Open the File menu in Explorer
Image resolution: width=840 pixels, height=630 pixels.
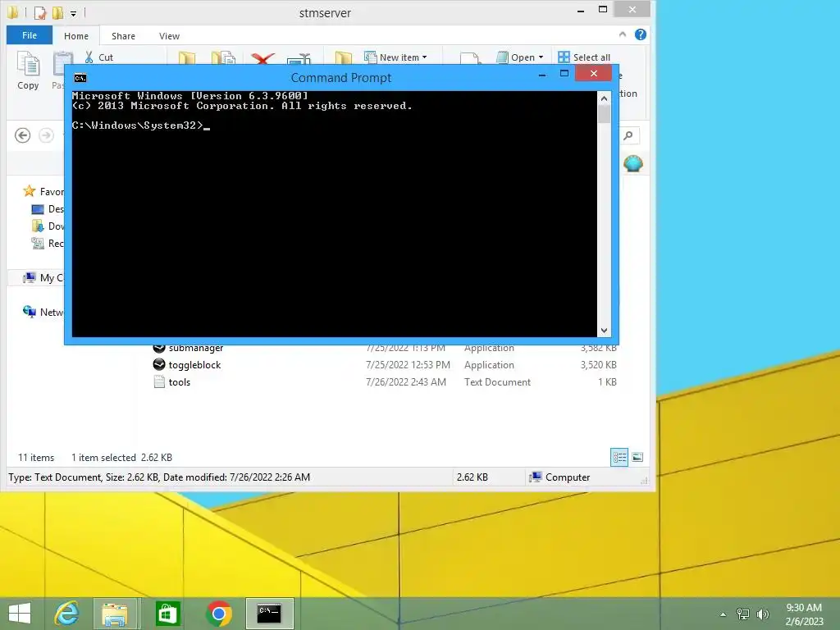30,35
